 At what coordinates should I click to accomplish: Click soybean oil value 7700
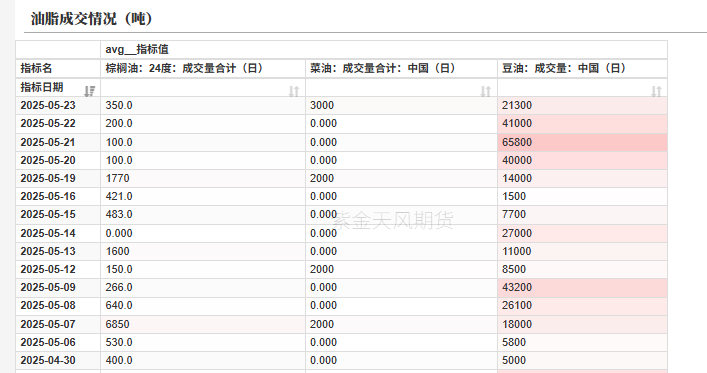514,215
